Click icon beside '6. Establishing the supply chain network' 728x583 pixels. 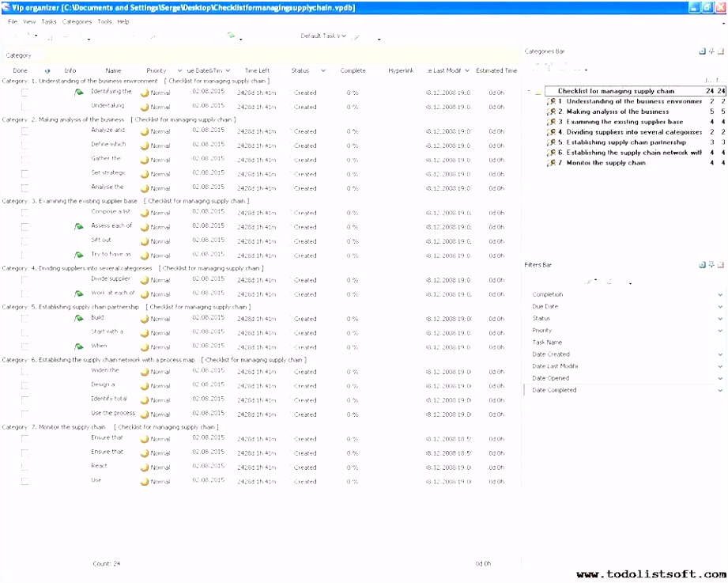(x=551, y=153)
